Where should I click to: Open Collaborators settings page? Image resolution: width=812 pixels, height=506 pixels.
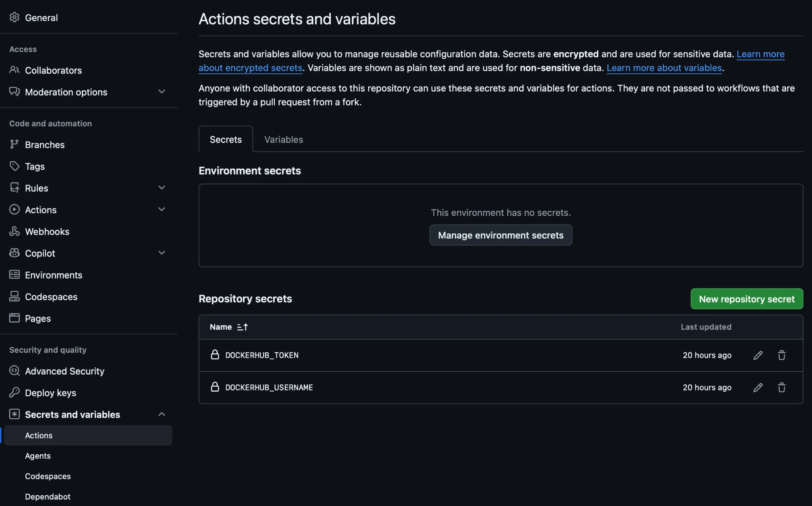[53, 70]
